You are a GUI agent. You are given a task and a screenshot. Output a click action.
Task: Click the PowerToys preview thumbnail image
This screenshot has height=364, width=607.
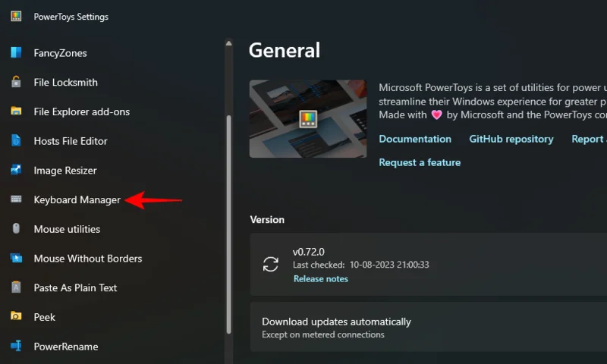point(308,119)
